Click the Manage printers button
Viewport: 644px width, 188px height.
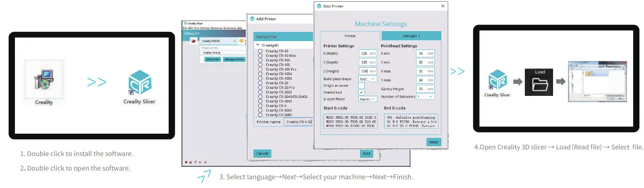pyautogui.click(x=234, y=59)
